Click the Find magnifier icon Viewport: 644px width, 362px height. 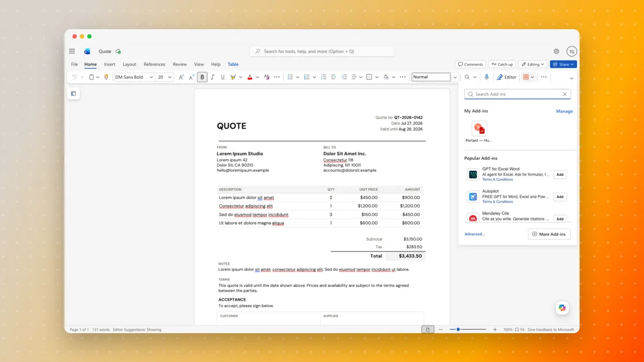467,77
